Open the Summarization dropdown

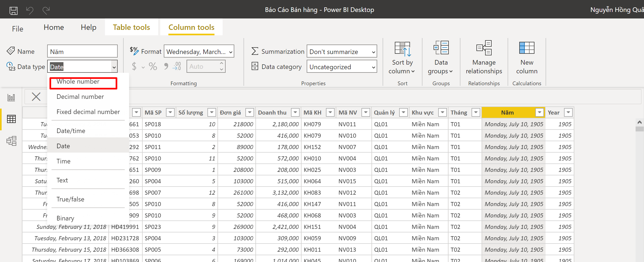[x=342, y=51]
